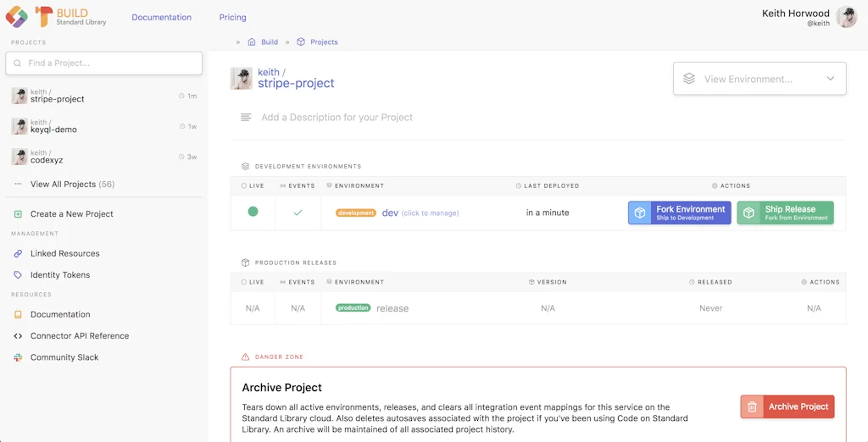This screenshot has height=442, width=868.
Task: Click the Standard Library Build logo
Action: point(56,17)
